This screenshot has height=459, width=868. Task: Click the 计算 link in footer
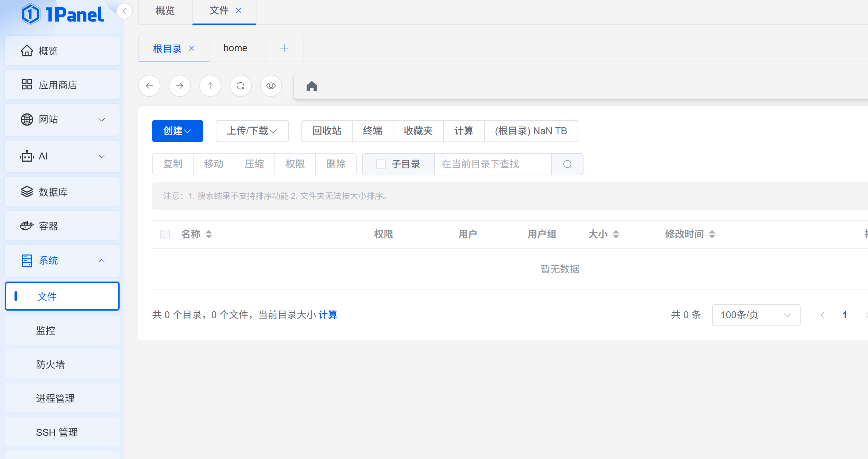328,315
